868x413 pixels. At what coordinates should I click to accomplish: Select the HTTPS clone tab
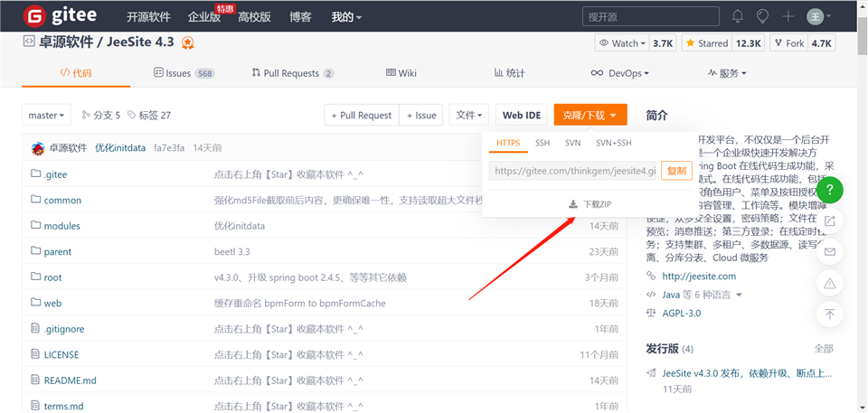508,143
